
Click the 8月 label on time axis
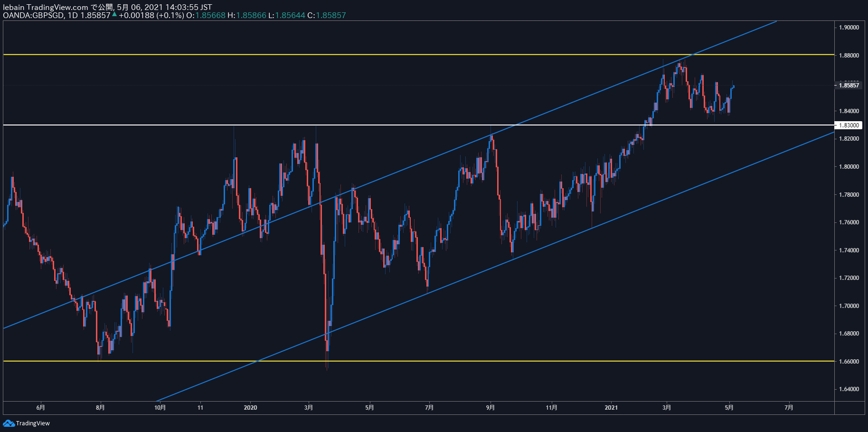click(100, 408)
